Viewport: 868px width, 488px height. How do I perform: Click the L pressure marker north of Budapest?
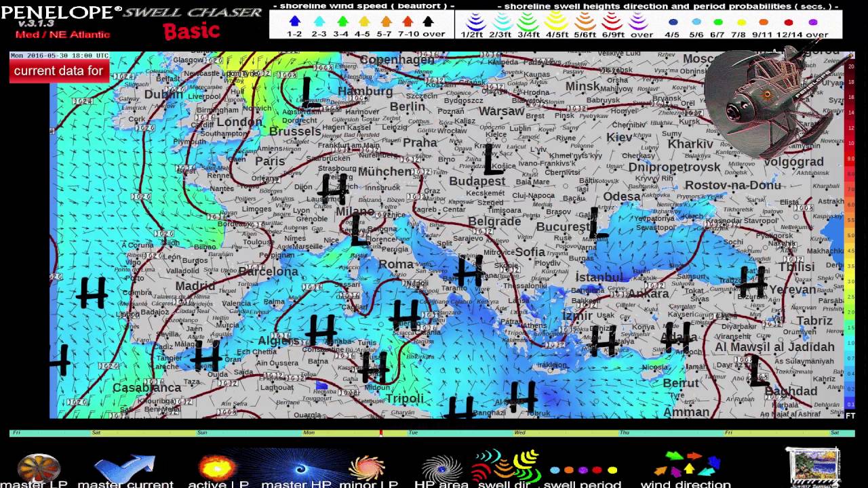click(492, 159)
